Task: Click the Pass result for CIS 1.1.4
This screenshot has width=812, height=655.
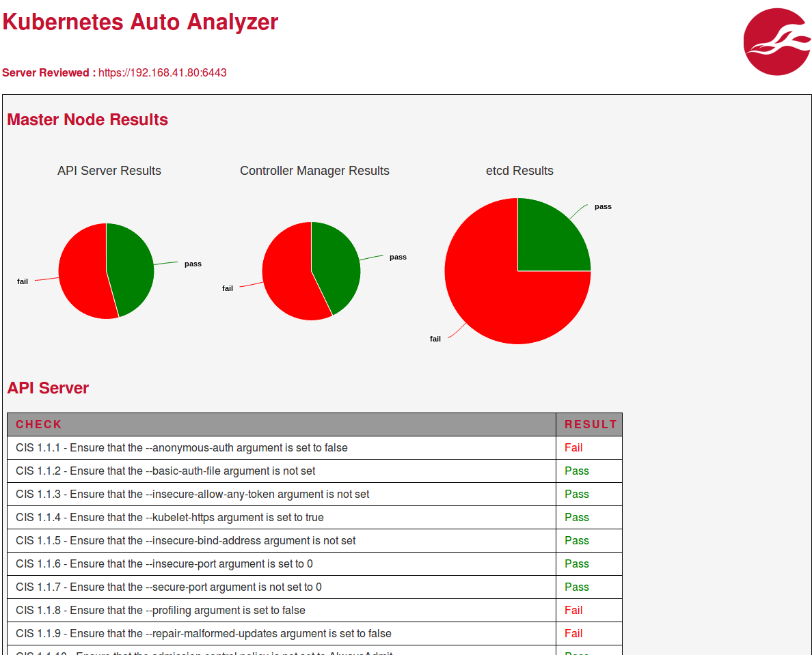Action: point(576,518)
